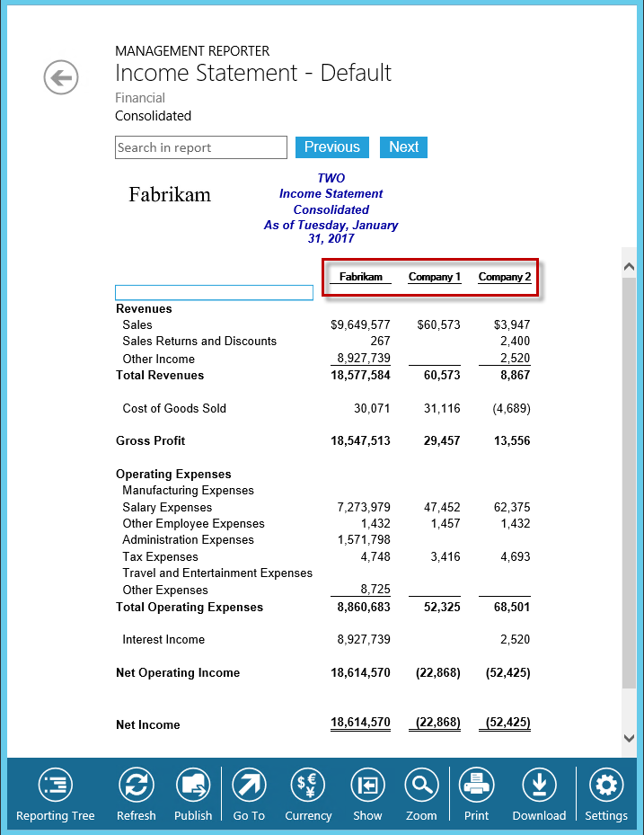Click the Revenues section heading
This screenshot has width=644, height=835.
pos(144,309)
